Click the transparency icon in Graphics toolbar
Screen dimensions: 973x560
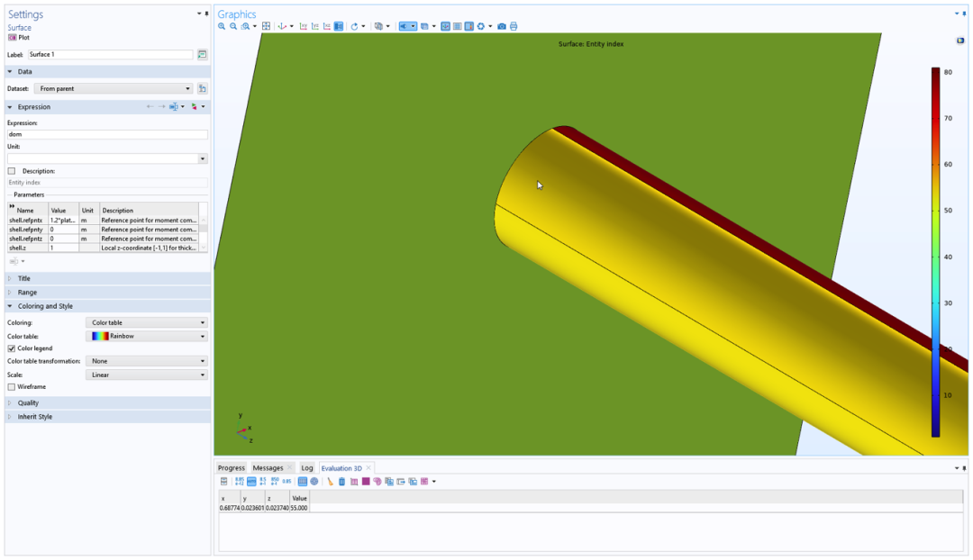[424, 26]
